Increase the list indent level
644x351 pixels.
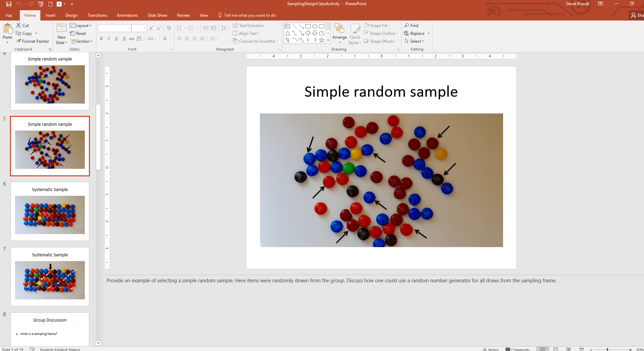coord(213,28)
